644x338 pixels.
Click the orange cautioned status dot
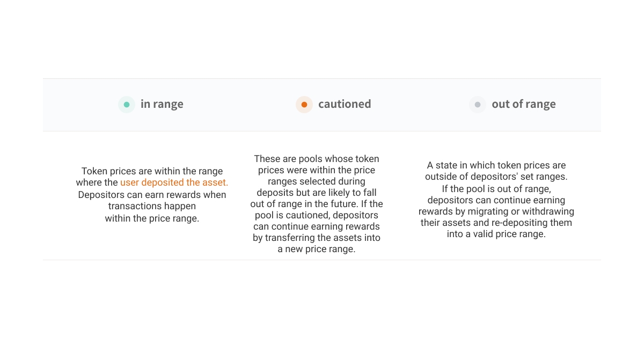(304, 105)
